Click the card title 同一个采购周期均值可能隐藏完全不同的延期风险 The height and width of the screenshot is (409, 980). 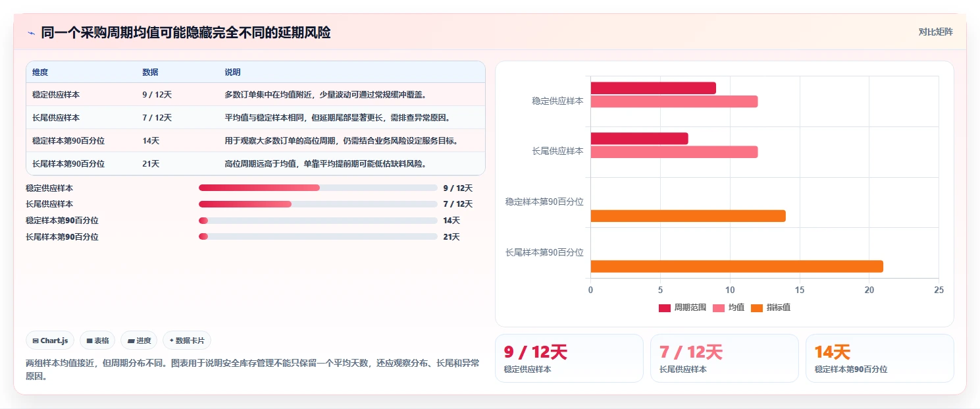[186, 32]
